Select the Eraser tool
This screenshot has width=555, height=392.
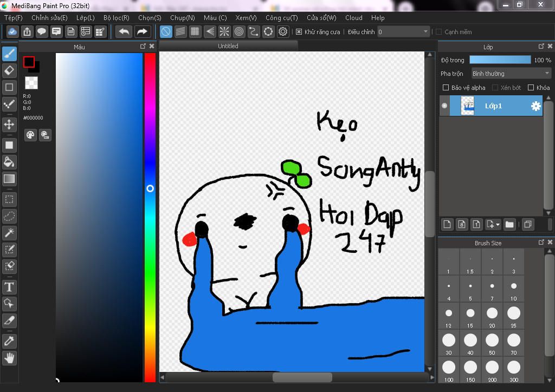click(x=9, y=70)
